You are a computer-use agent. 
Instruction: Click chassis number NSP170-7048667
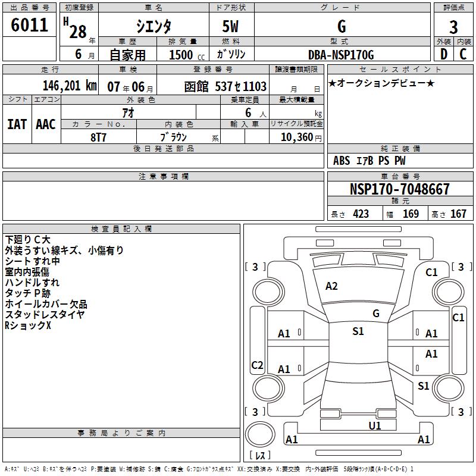point(399,189)
